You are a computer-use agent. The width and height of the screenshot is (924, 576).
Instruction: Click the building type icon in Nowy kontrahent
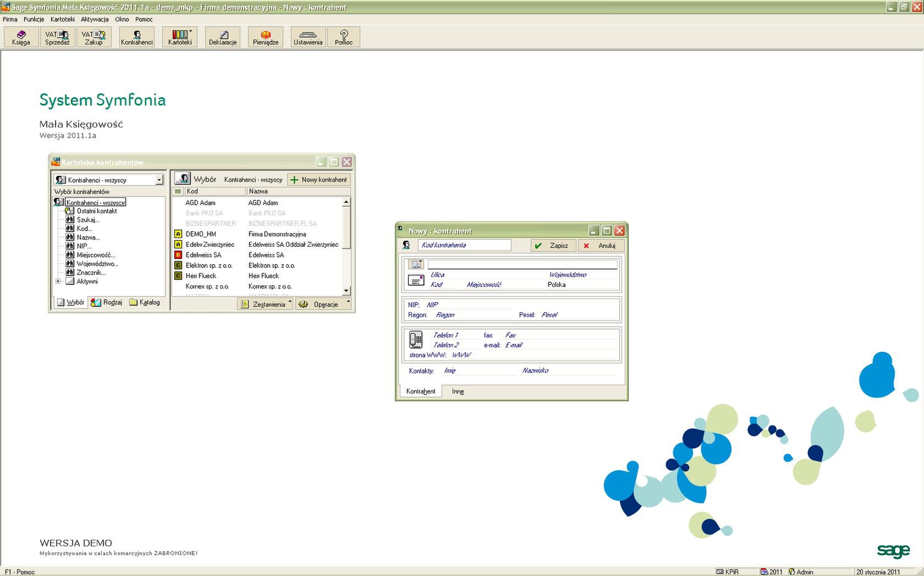point(416,264)
